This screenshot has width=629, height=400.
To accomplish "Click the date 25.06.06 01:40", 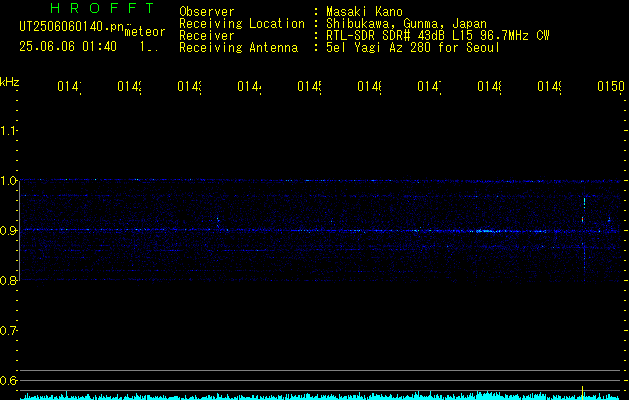I will 68,47.
